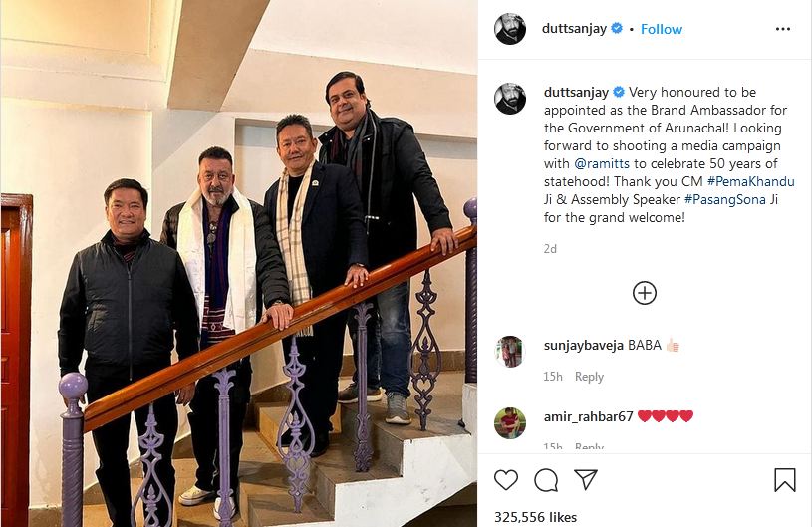Open caption author avatar of duttsanjay

[510, 99]
